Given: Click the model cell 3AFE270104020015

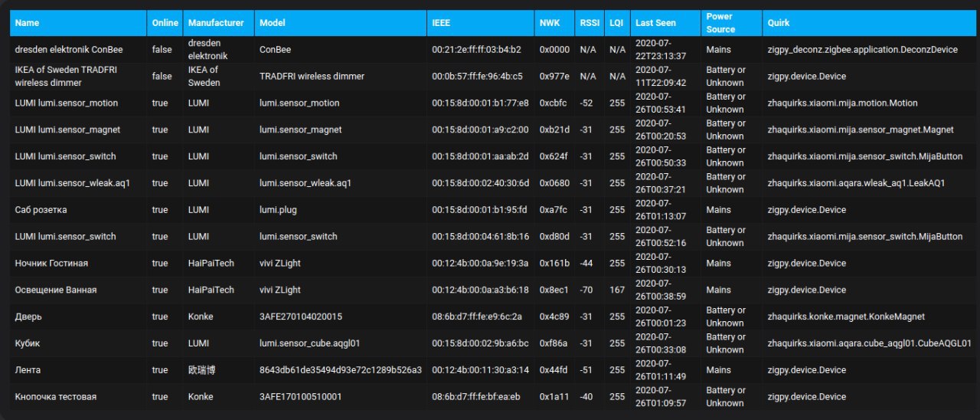Looking at the screenshot, I should pyautogui.click(x=301, y=317).
